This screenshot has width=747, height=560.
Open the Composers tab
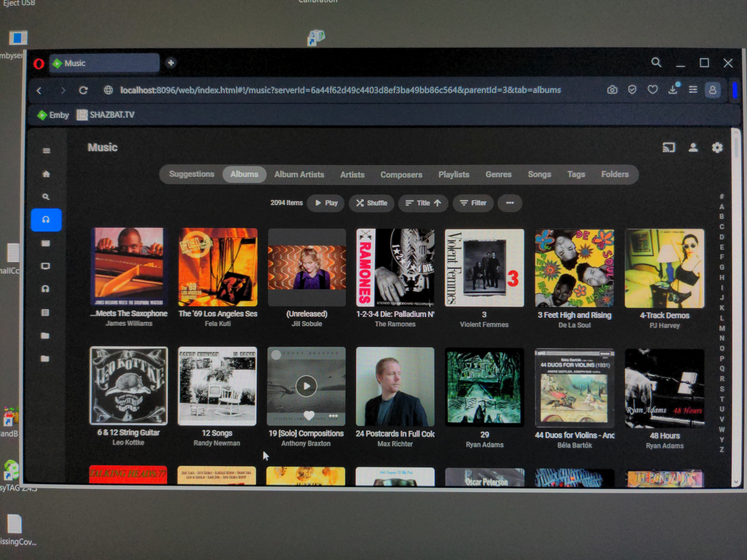pyautogui.click(x=401, y=175)
